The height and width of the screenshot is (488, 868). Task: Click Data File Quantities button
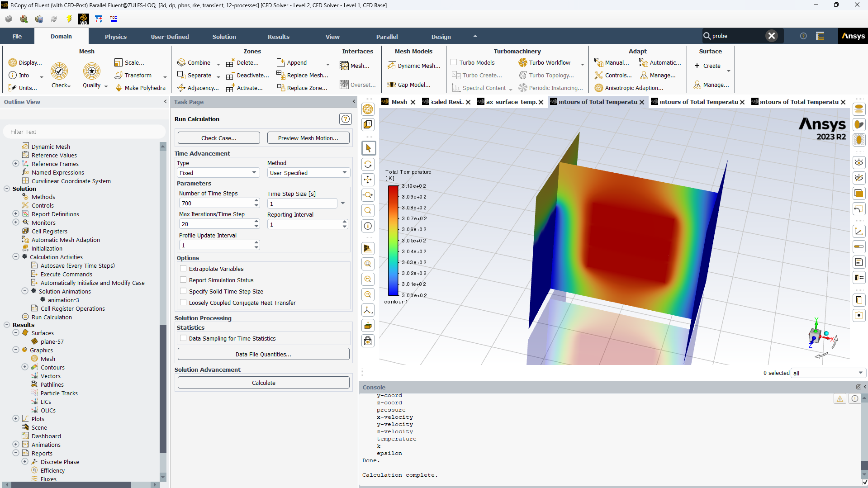tap(264, 354)
